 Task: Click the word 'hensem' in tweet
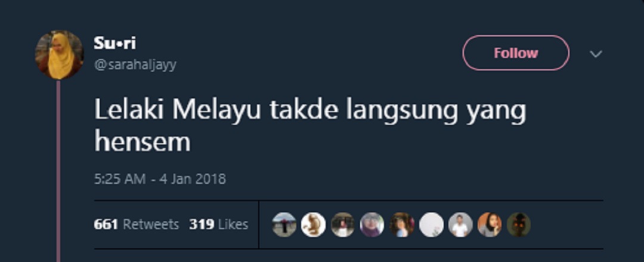click(x=143, y=142)
